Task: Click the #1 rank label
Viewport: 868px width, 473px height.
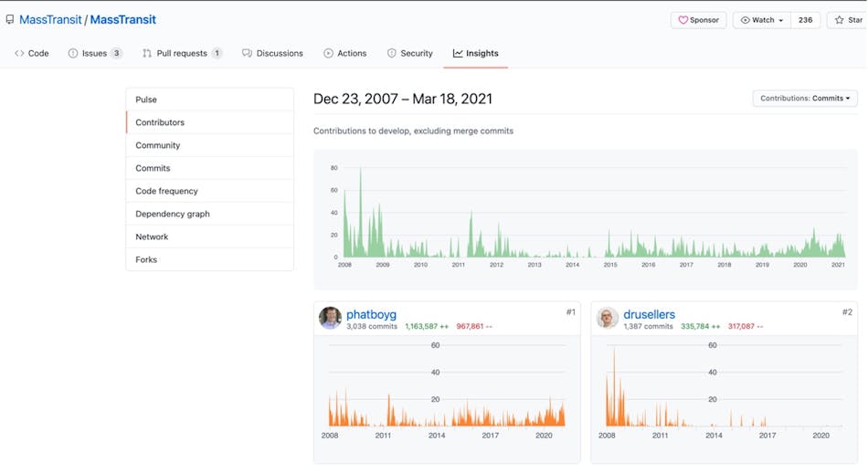Action: pyautogui.click(x=571, y=312)
